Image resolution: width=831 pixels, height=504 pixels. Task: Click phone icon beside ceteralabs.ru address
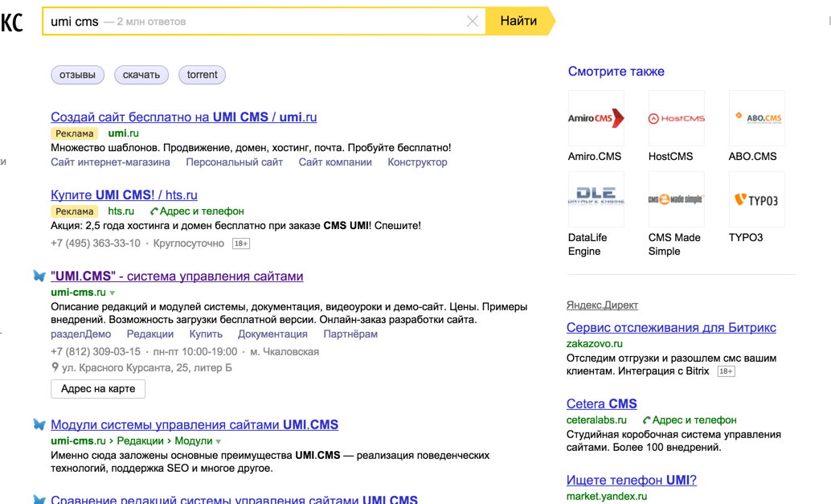click(647, 420)
